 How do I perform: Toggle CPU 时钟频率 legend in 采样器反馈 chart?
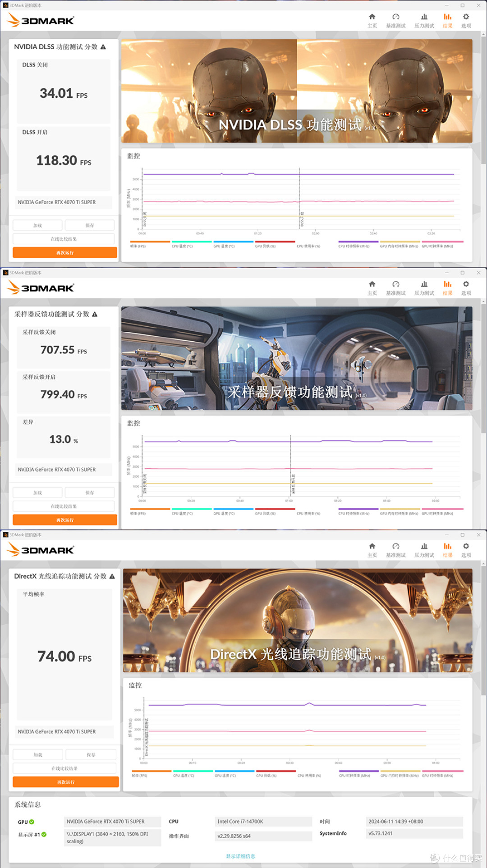pos(358,512)
